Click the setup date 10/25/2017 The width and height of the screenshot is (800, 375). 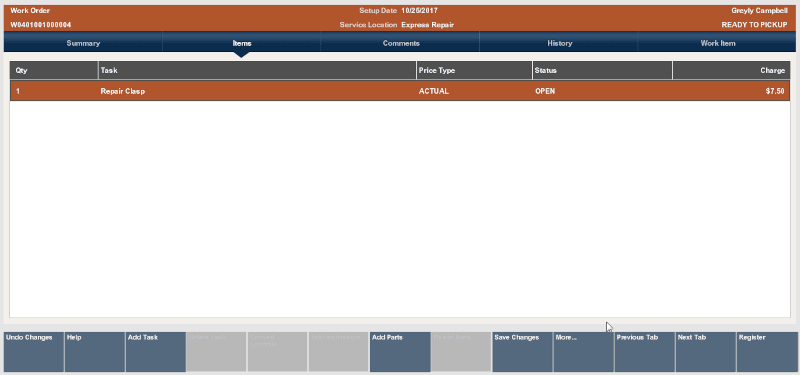[419, 11]
